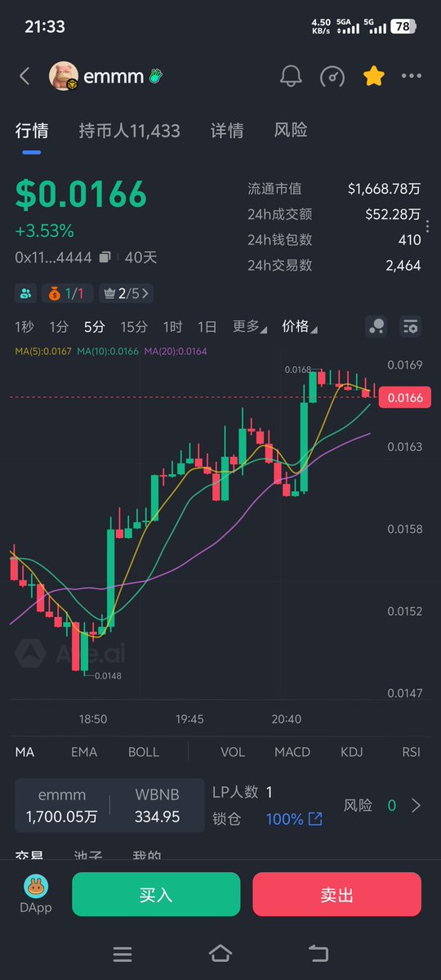
Task: Open lock-up 100% external link
Action: (x=316, y=818)
